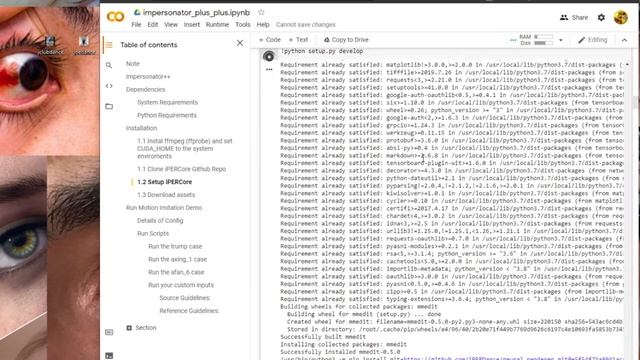The height and width of the screenshot is (360, 640).
Task: Jump to Python Requirements
Action: [167, 116]
